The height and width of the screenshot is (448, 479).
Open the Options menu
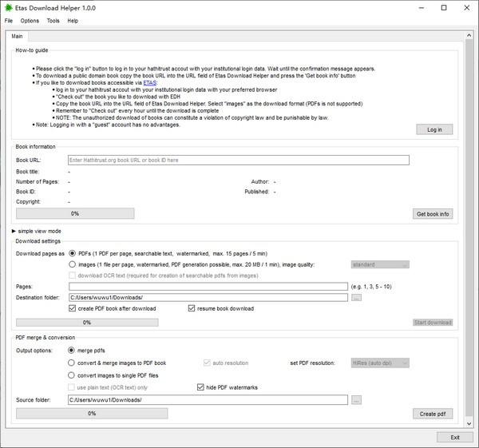coord(30,21)
